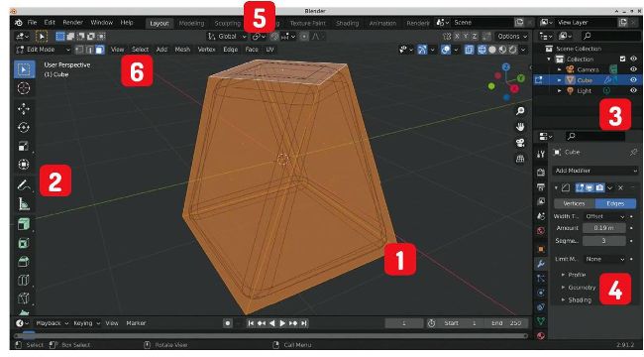Viewport: 644px width, 357px height.
Task: Open the Output properties tab
Action: click(541, 186)
